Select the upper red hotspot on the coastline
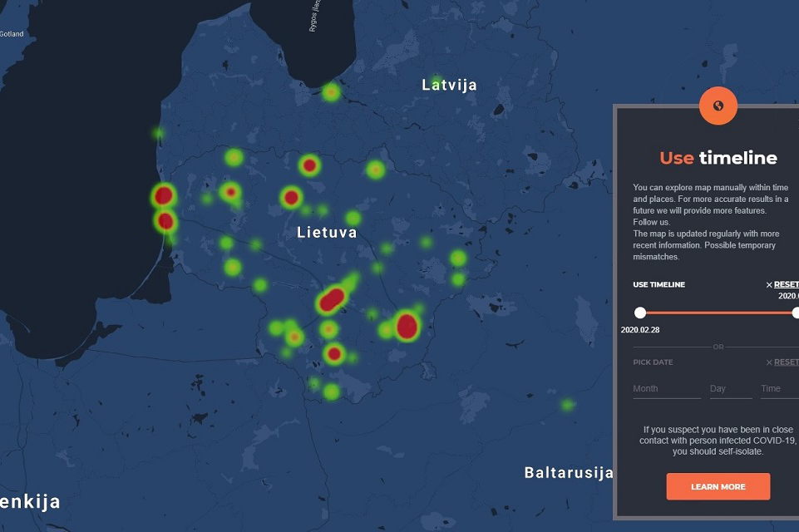The height and width of the screenshot is (532, 799). tap(164, 196)
